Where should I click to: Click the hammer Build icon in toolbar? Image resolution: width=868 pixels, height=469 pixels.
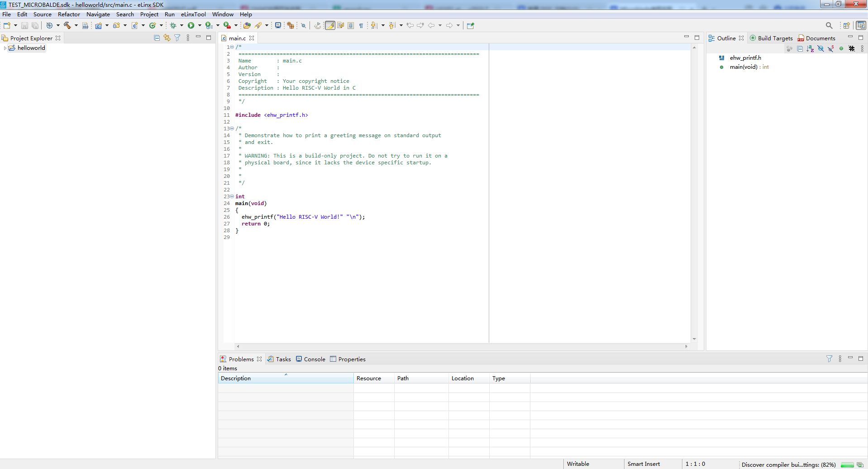pos(67,25)
